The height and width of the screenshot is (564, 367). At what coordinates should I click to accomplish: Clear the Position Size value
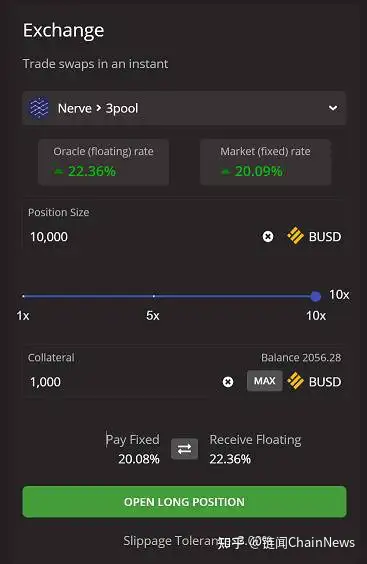tap(268, 237)
